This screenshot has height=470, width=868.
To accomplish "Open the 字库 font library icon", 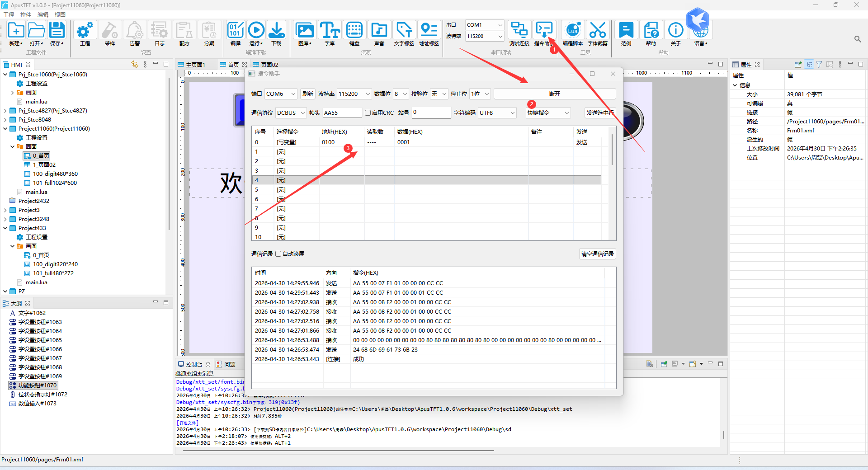I will [330, 30].
